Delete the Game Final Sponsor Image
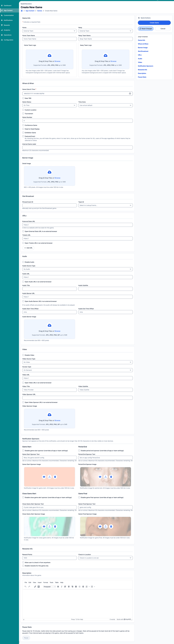The width and height of the screenshot is (174, 644). point(111,527)
